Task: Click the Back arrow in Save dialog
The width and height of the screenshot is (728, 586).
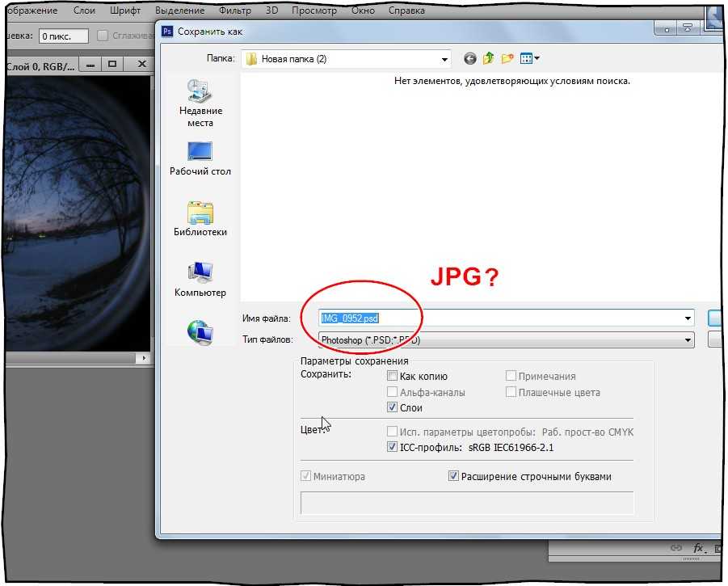Action: pyautogui.click(x=470, y=58)
